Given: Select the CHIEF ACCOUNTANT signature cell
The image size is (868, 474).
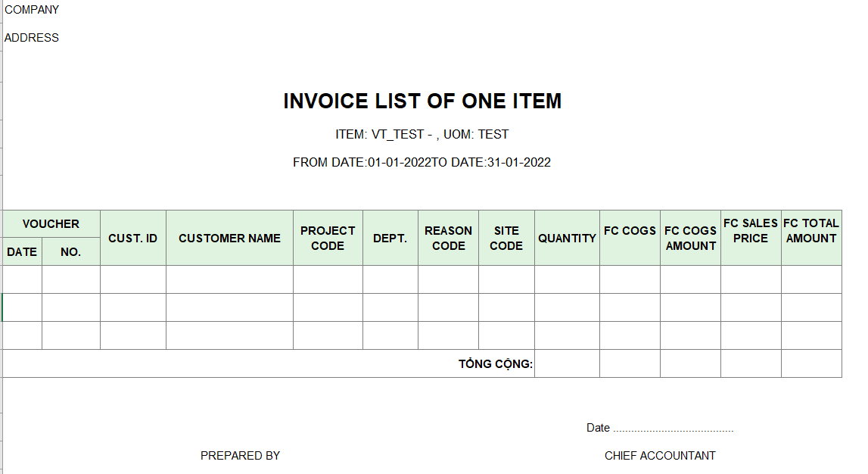Looking at the screenshot, I should coord(660,456).
